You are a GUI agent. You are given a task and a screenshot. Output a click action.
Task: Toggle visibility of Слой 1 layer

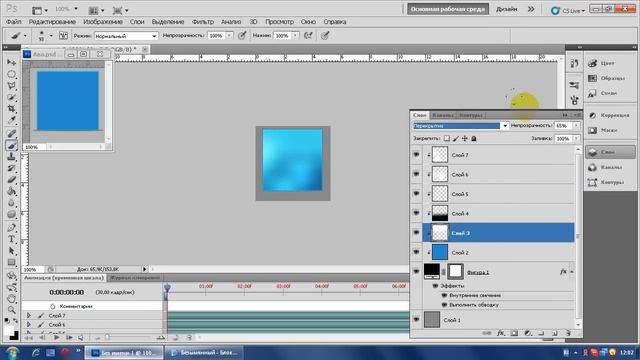pos(416,320)
